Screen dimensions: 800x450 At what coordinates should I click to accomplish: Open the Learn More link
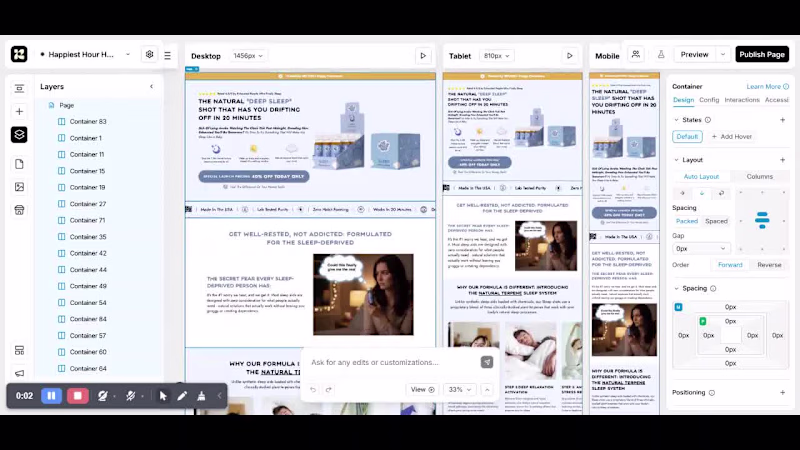point(767,86)
